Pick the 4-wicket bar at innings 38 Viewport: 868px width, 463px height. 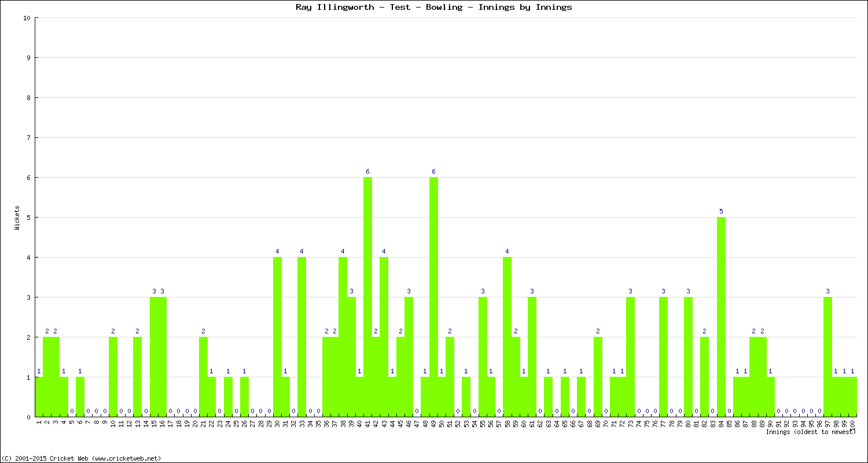pos(343,337)
